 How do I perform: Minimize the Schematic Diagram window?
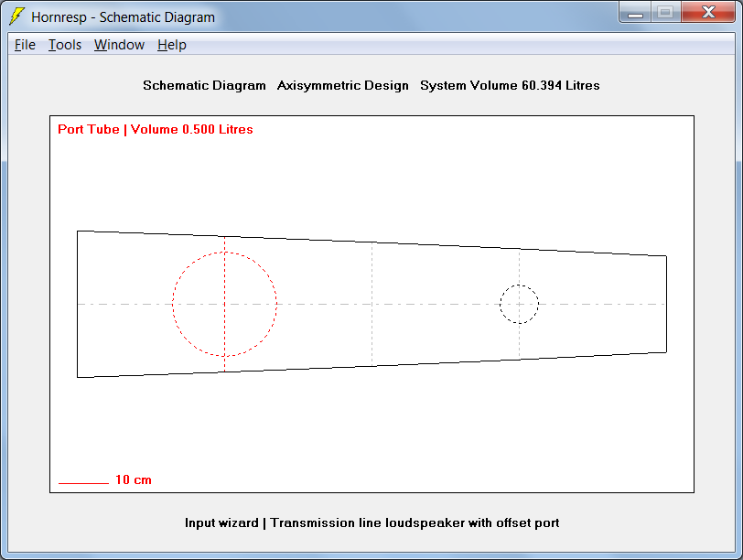pos(635,12)
